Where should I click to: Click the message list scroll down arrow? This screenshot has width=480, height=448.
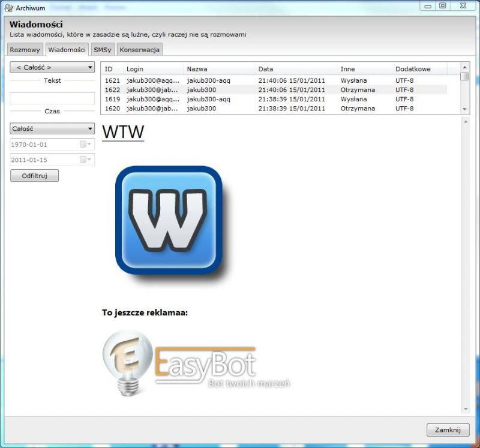(x=464, y=109)
